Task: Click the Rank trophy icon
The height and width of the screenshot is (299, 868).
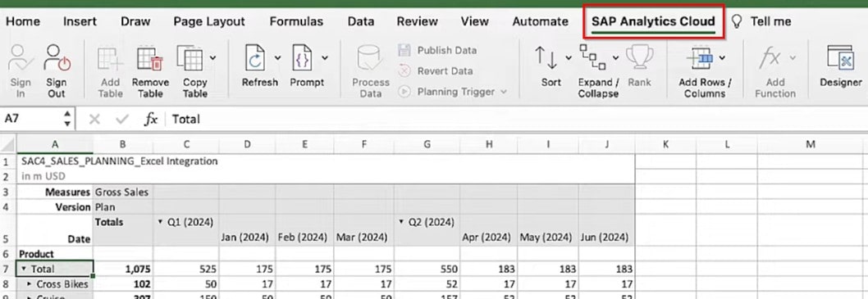Action: 639,57
